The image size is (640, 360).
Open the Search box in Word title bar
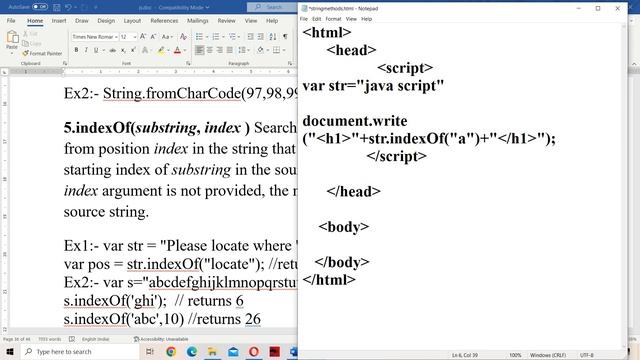click(272, 7)
